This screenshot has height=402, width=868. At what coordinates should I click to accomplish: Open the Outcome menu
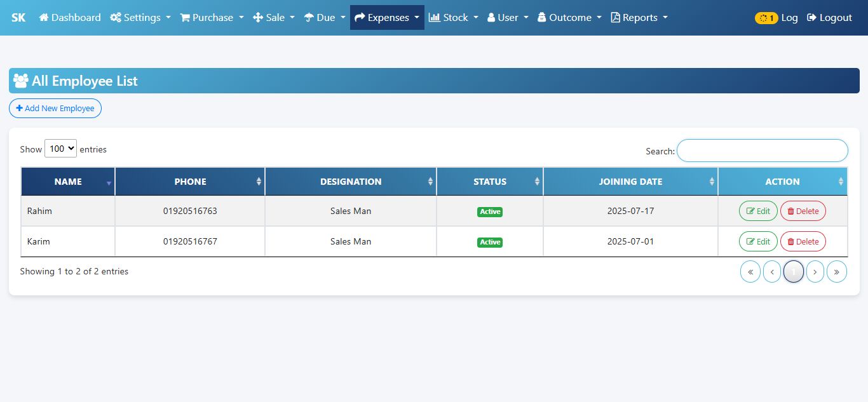pos(569,18)
